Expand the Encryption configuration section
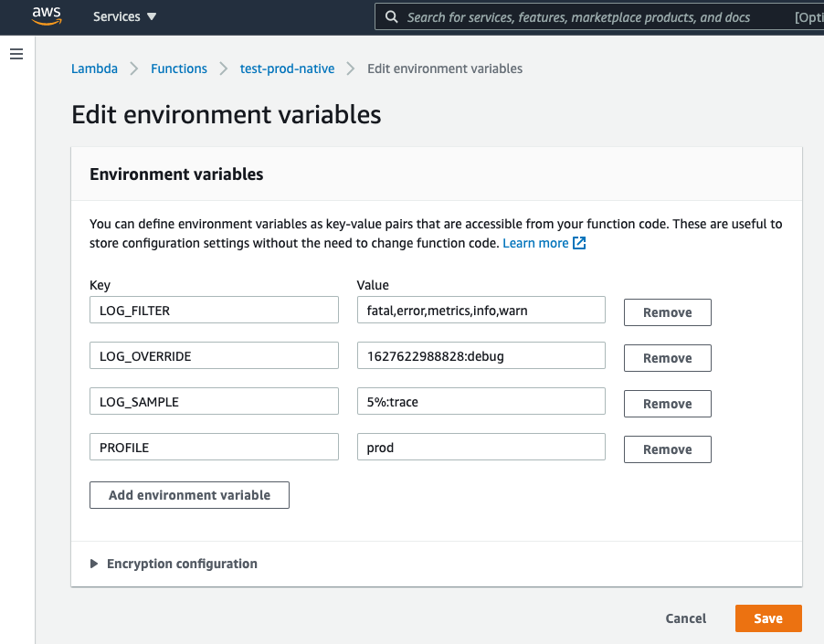The height and width of the screenshot is (644, 824). tap(174, 564)
